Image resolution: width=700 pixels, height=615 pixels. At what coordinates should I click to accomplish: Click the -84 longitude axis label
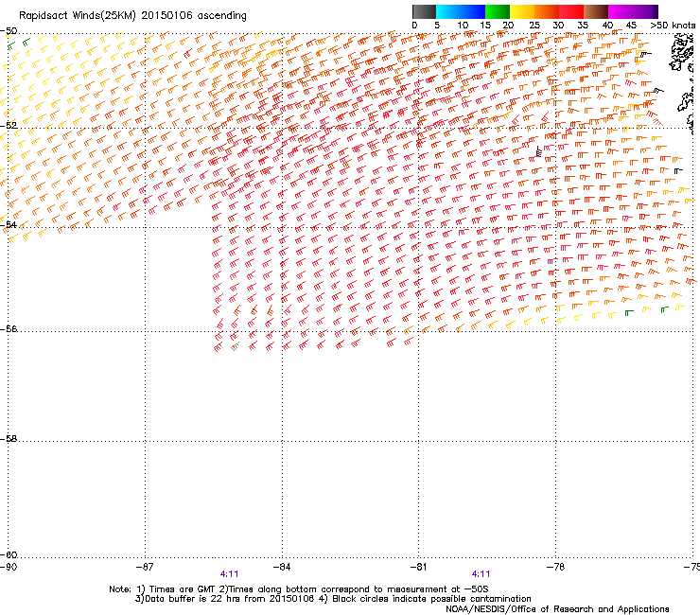pyautogui.click(x=282, y=567)
